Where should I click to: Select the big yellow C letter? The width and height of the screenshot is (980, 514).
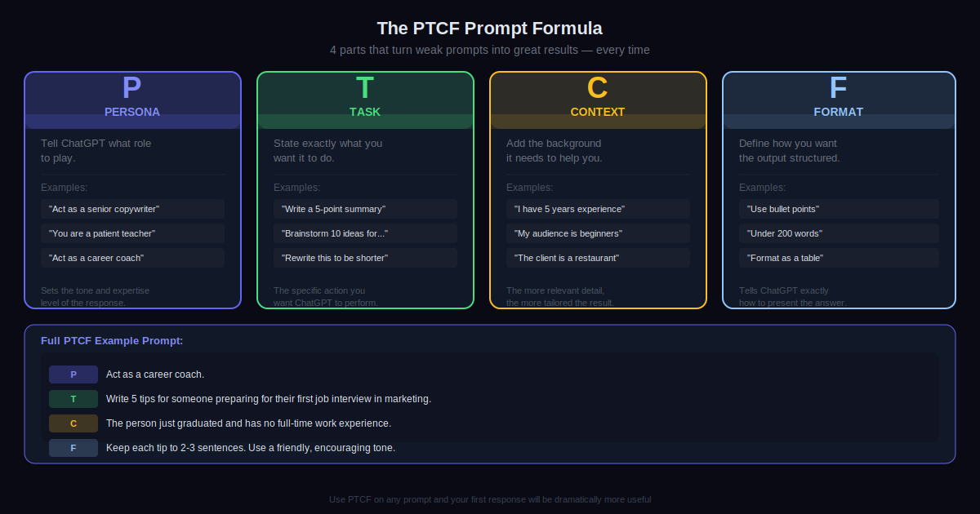[x=598, y=88]
